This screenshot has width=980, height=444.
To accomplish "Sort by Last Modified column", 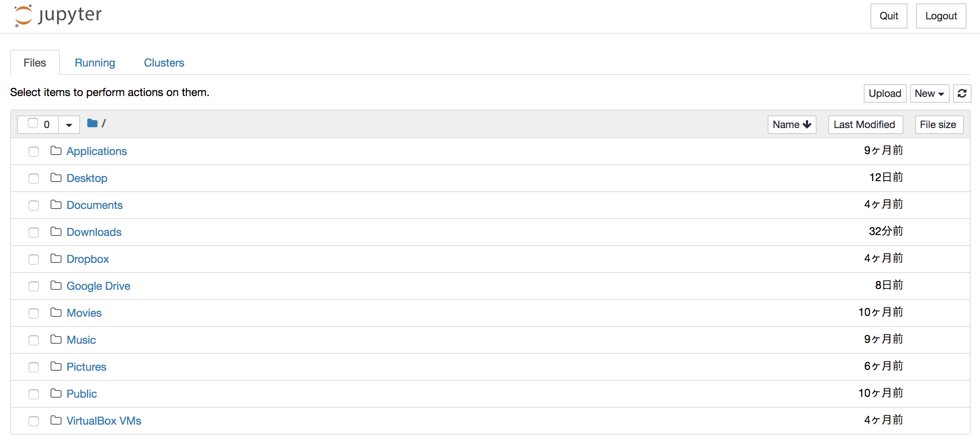I will click(x=865, y=125).
